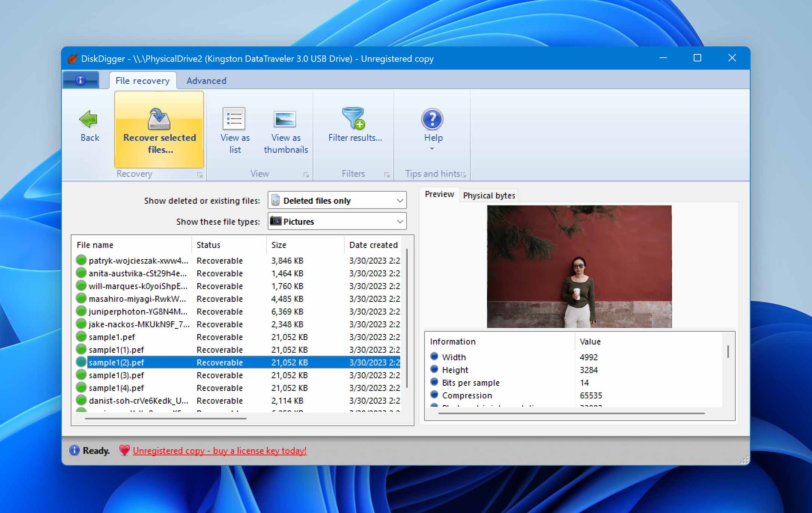Click the Information column header
Viewport: 812px width, 513px height.
point(500,342)
